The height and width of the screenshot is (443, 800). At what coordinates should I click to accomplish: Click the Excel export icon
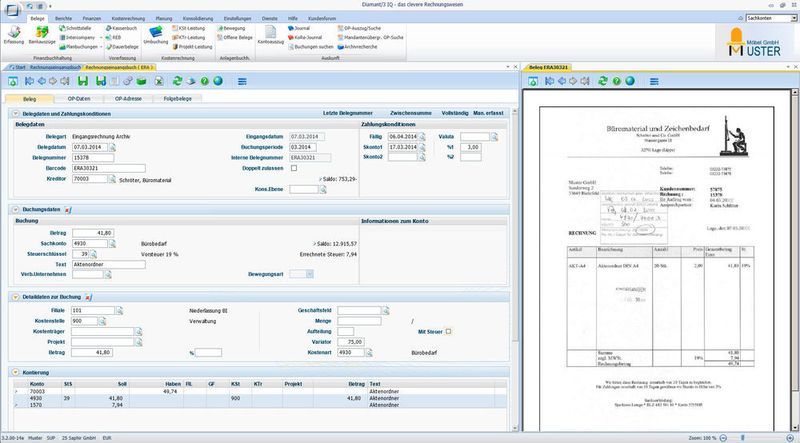[x=159, y=81]
